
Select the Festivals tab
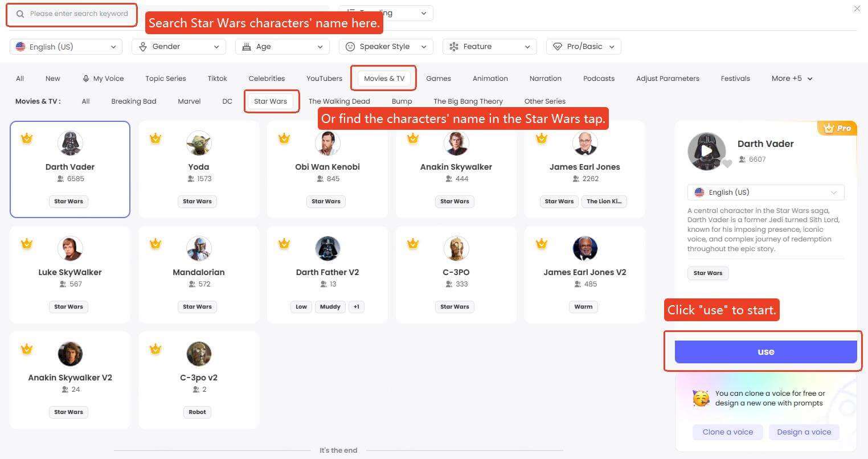point(735,79)
